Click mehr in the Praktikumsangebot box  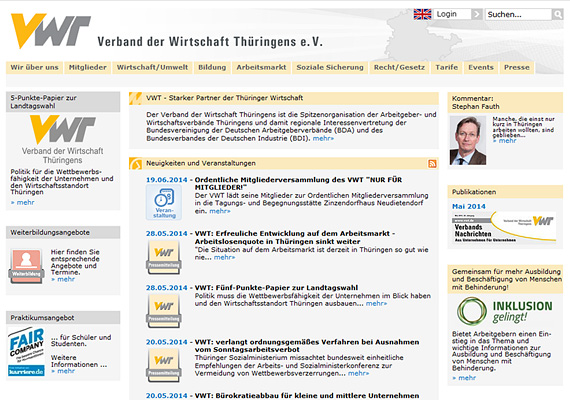click(x=63, y=371)
